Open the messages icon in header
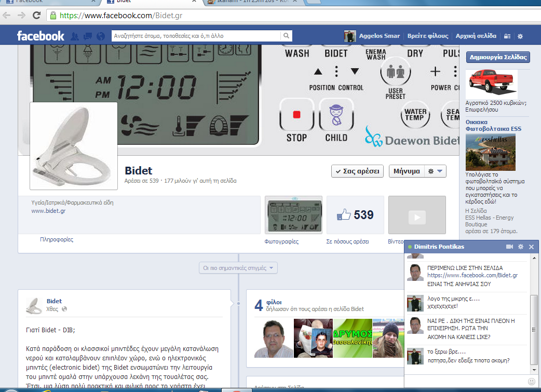 (88, 36)
